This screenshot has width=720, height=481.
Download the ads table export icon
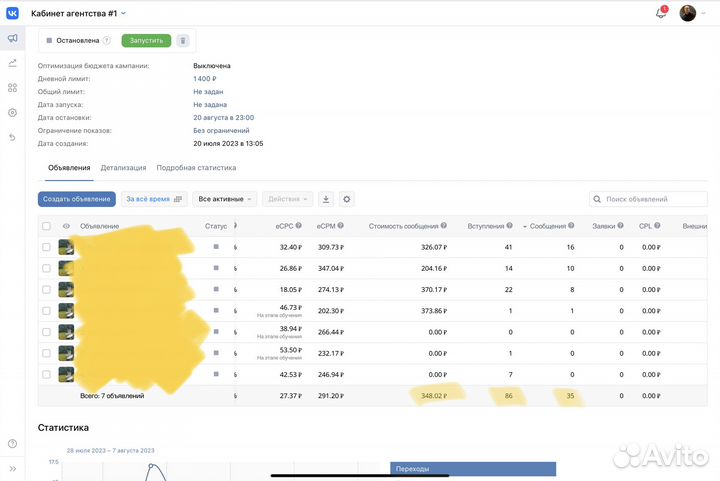(x=326, y=200)
